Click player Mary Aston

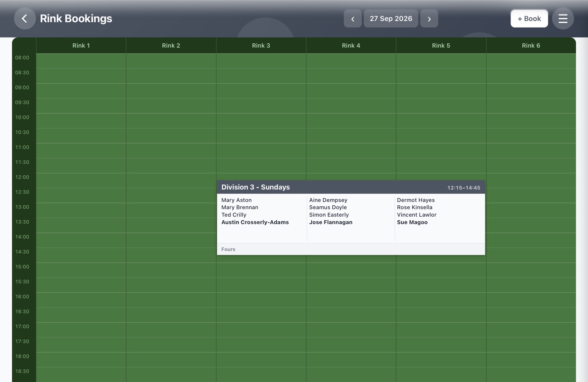click(236, 200)
